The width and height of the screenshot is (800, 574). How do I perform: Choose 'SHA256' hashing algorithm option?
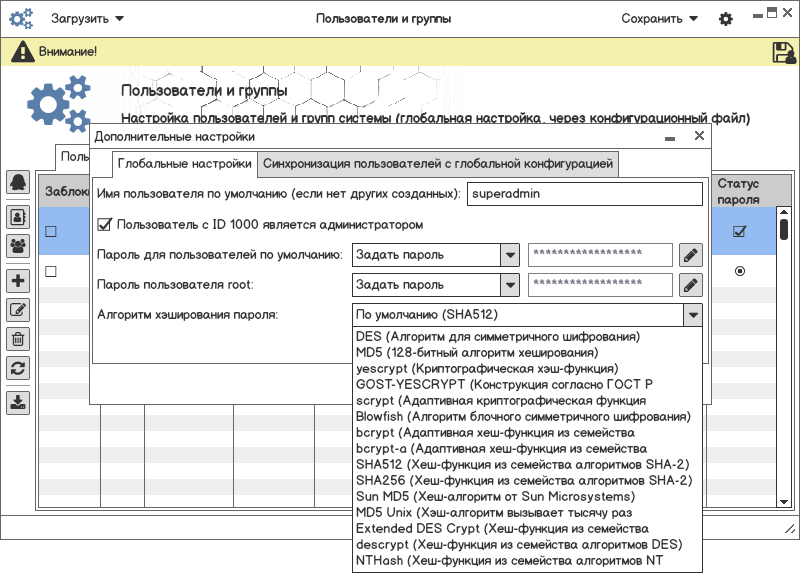tap(523, 480)
